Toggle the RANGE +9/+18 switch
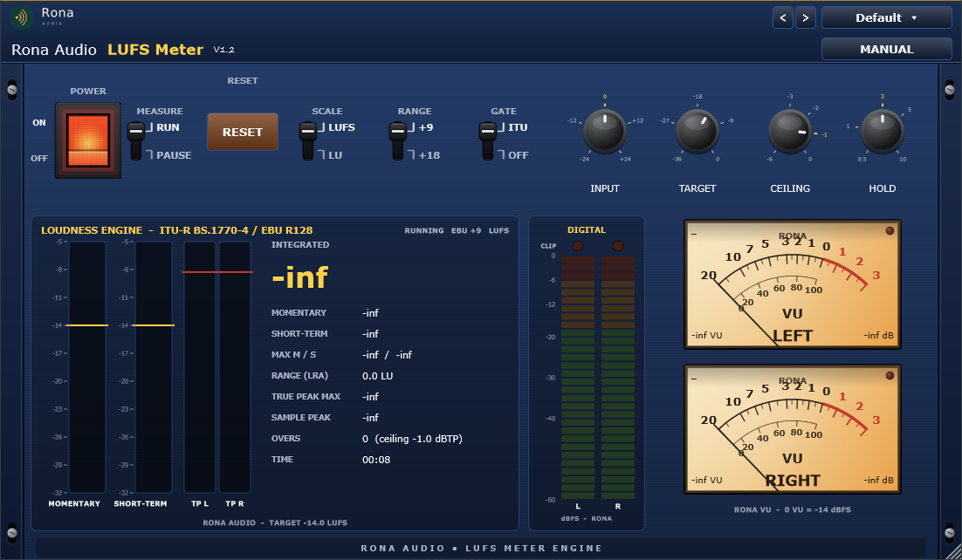962x560 pixels. pos(398,141)
